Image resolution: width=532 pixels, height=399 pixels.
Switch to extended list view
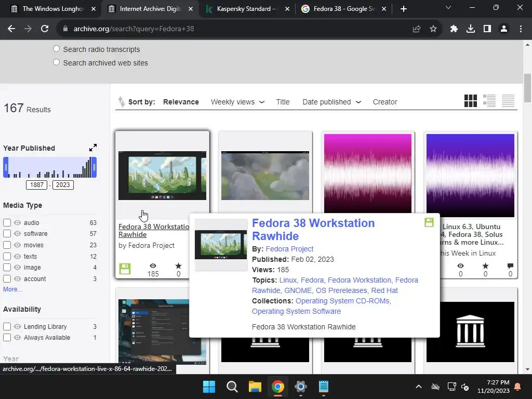point(489,101)
